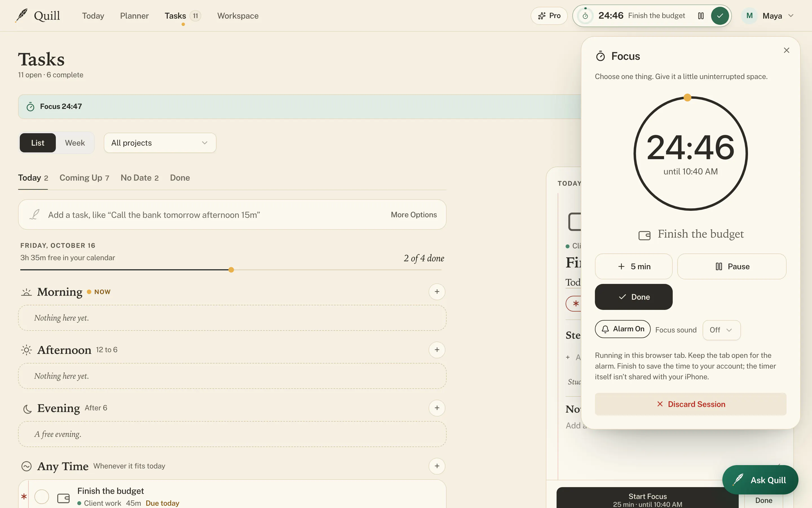Click Maya's avatar circle
Viewport: 812px width, 508px height.
click(x=749, y=16)
